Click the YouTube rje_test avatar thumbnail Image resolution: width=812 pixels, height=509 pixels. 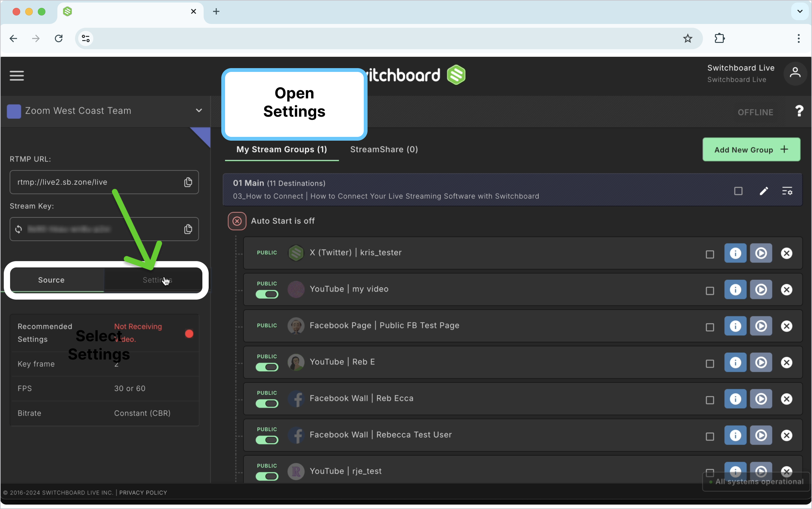pyautogui.click(x=296, y=471)
